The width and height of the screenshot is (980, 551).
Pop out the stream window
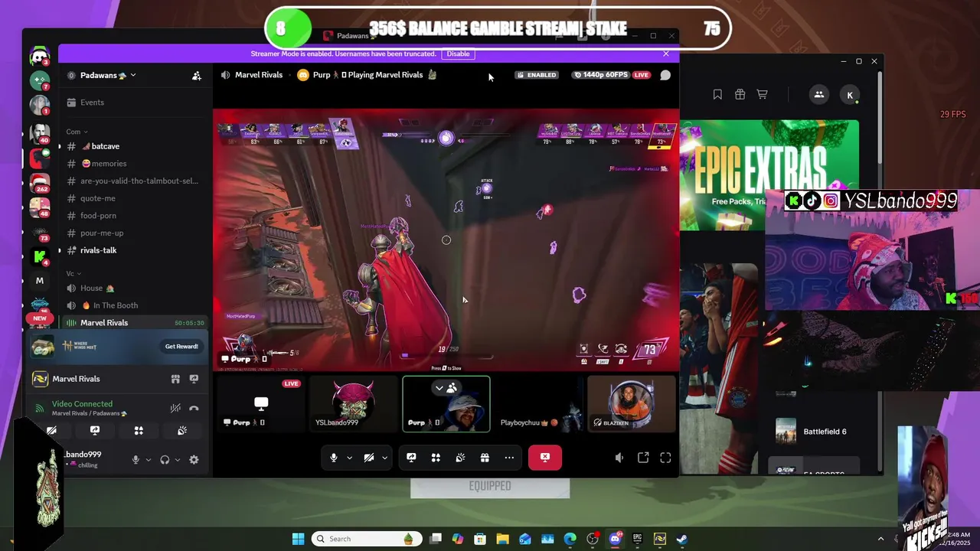click(x=643, y=458)
